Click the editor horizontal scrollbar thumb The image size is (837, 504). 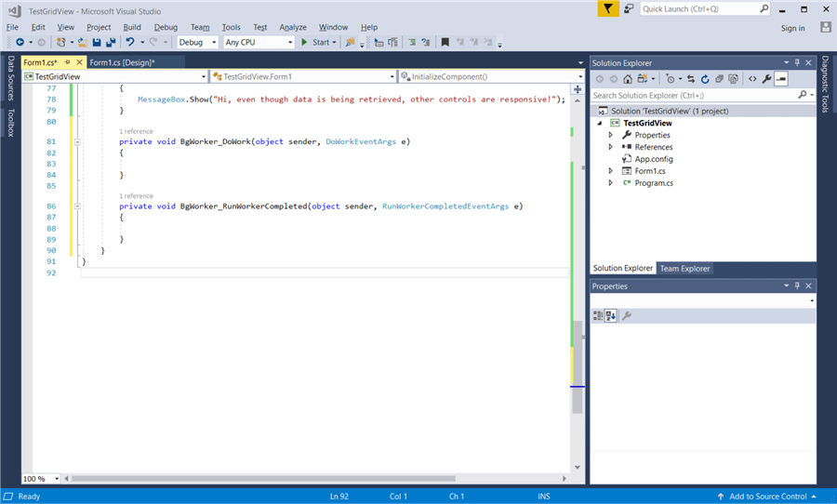pyautogui.click(x=263, y=478)
